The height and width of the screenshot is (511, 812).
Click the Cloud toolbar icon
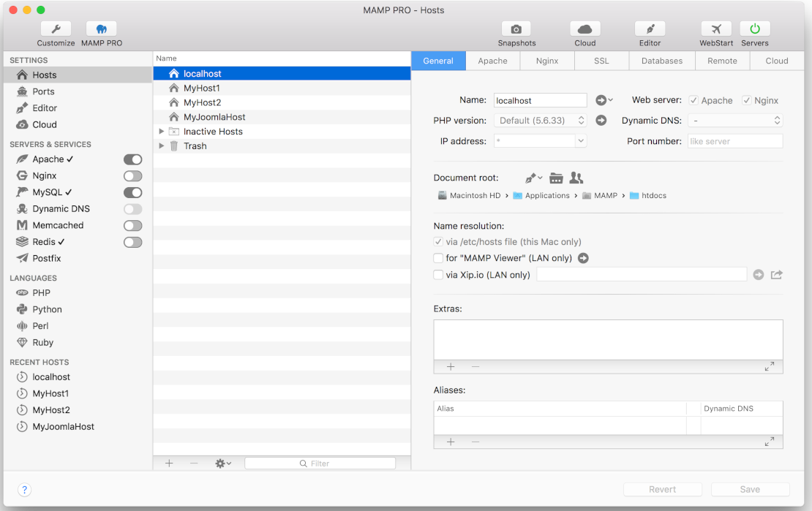[584, 29]
